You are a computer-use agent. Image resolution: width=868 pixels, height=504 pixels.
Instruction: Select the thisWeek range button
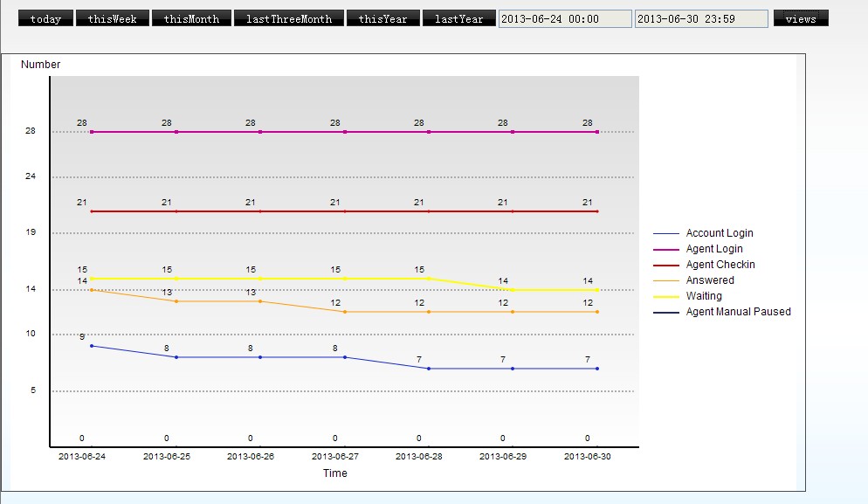pyautogui.click(x=112, y=18)
